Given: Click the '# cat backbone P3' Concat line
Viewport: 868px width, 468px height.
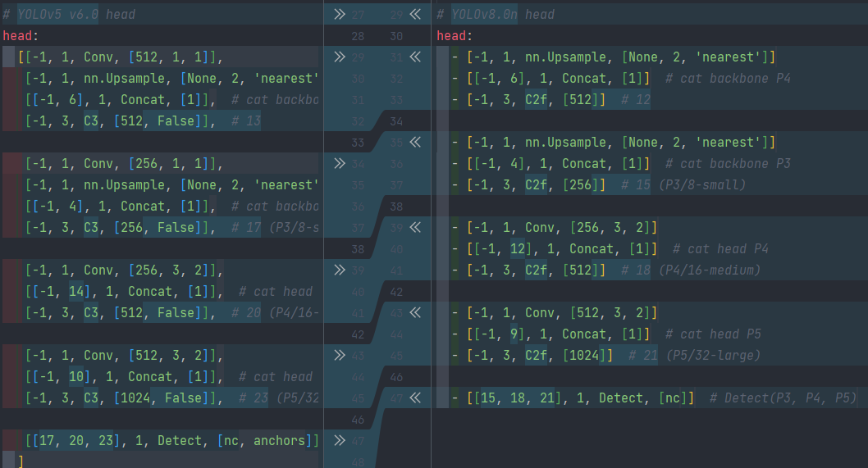Looking at the screenshot, I should (621, 164).
